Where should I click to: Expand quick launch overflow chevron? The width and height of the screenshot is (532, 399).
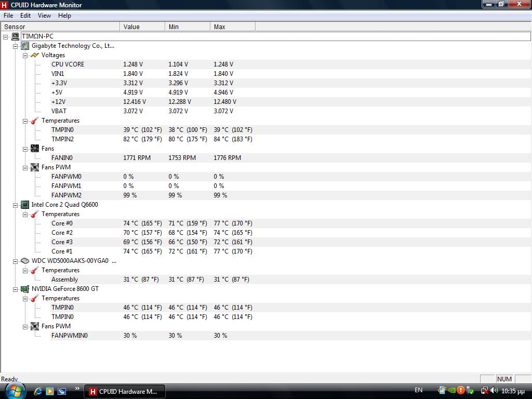click(x=77, y=389)
